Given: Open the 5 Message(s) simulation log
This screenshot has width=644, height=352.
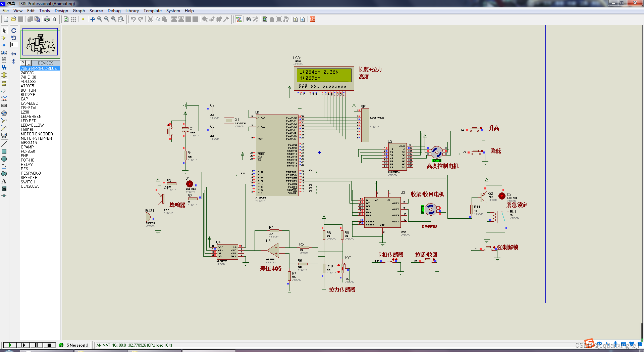Looking at the screenshot, I should 74,345.
